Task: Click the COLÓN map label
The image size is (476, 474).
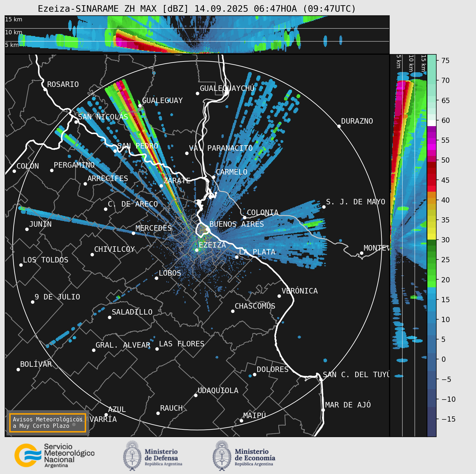Action: point(28,166)
